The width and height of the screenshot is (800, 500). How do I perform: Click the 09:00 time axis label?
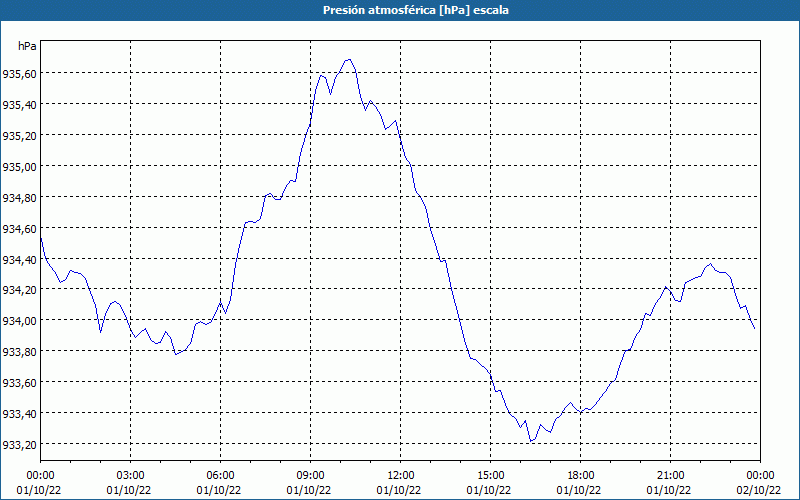coord(310,476)
